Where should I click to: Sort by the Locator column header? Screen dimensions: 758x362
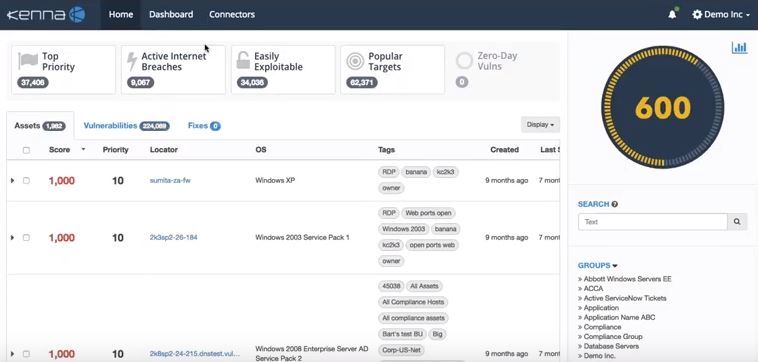click(164, 150)
